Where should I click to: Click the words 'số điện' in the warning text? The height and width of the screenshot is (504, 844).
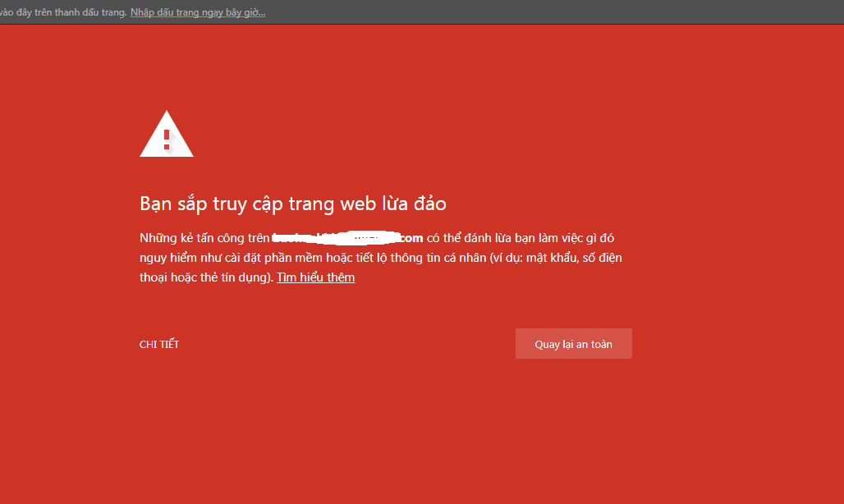(x=609, y=258)
